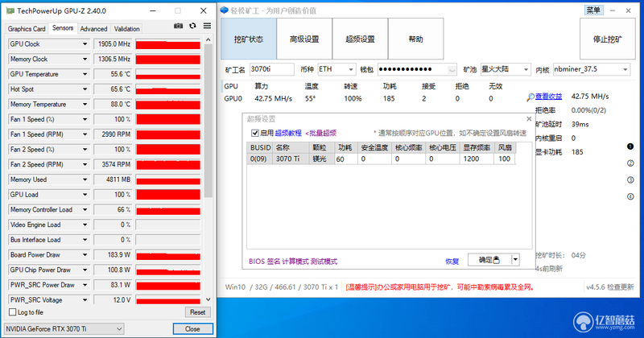Switch to the Advanced tab
Screen dimensions: 644x338
coord(93,29)
